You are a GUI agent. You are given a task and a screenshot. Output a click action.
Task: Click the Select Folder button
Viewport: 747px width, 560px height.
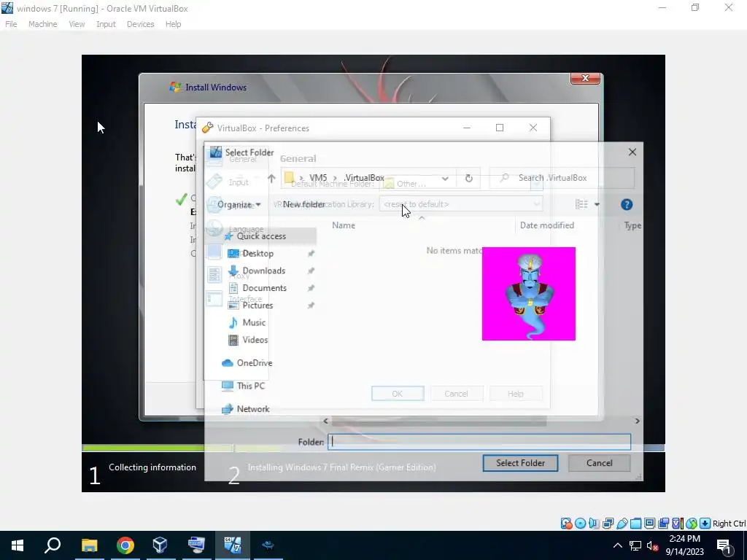point(520,463)
